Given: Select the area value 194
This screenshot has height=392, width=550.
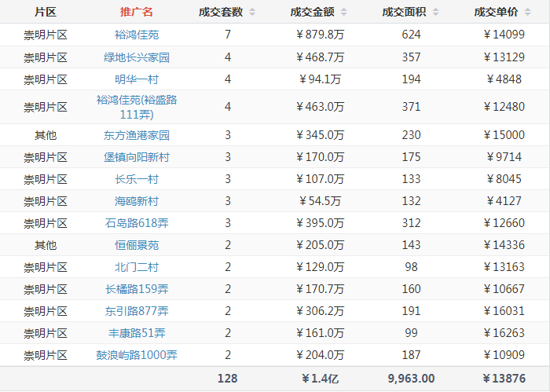Looking at the screenshot, I should 411,79.
